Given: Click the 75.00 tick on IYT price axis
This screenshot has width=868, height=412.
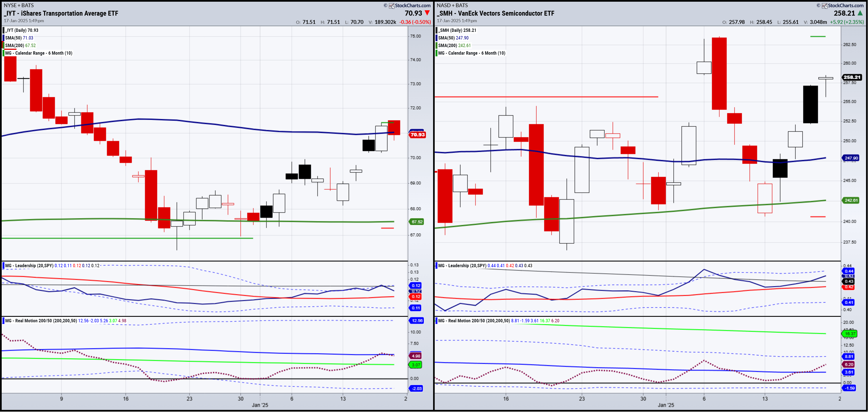Looking at the screenshot, I should [x=415, y=36].
